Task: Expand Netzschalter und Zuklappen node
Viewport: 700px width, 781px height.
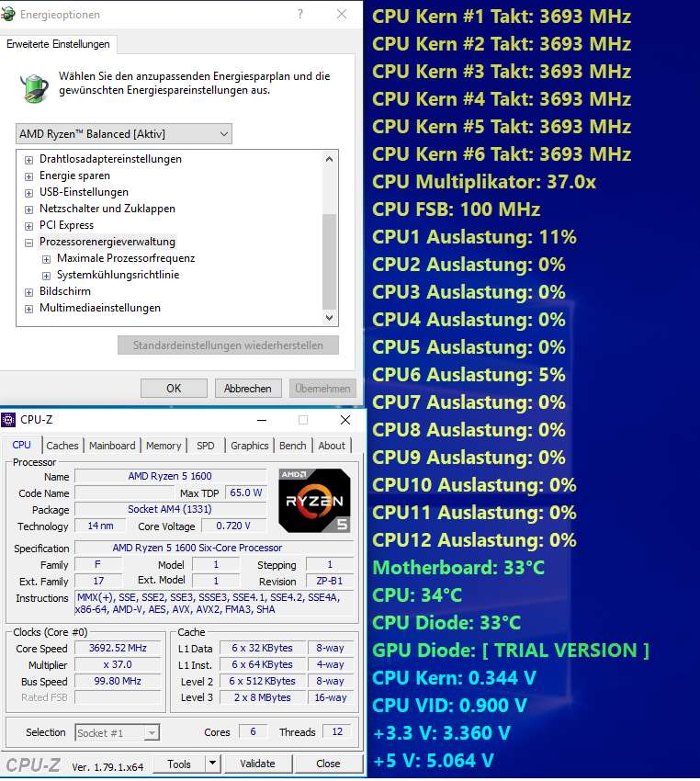Action: point(28,209)
